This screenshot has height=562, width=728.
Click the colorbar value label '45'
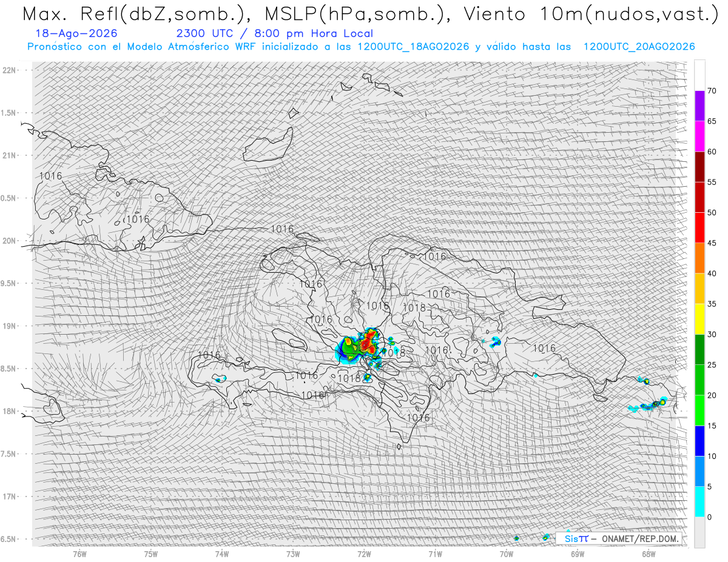712,243
